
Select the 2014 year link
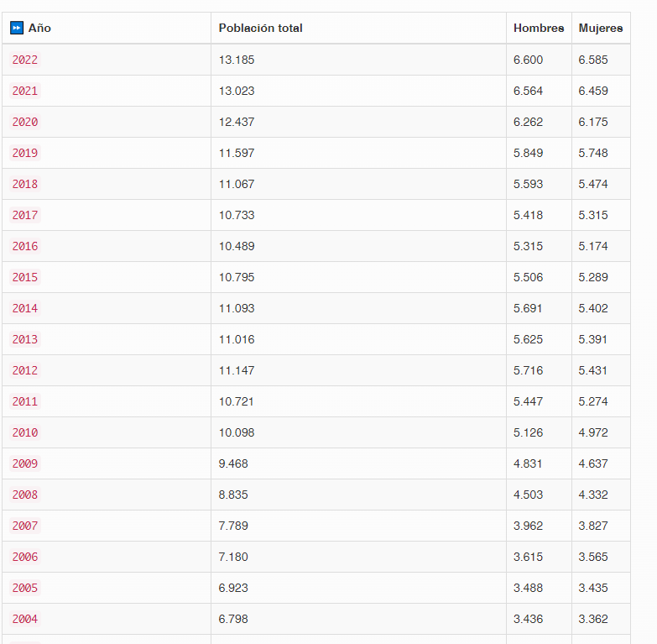tap(25, 308)
